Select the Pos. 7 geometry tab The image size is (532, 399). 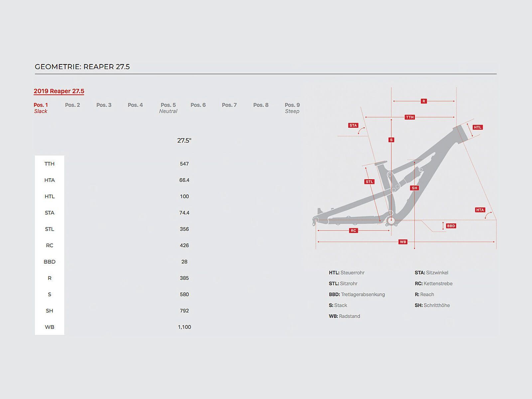point(229,105)
